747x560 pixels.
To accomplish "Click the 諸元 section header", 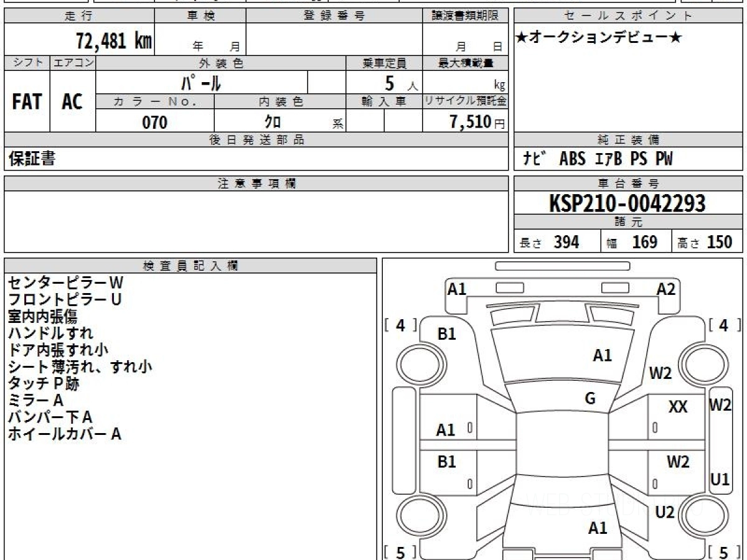I will click(628, 222).
